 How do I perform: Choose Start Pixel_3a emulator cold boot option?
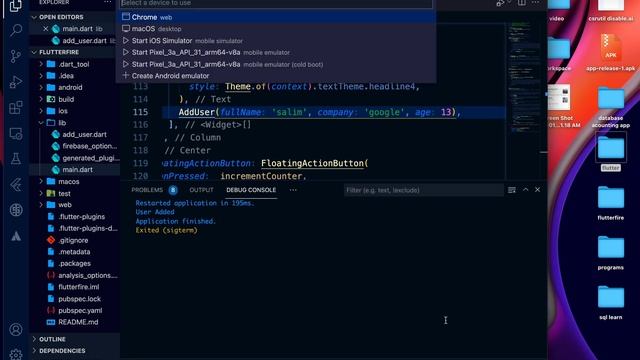tap(276, 64)
